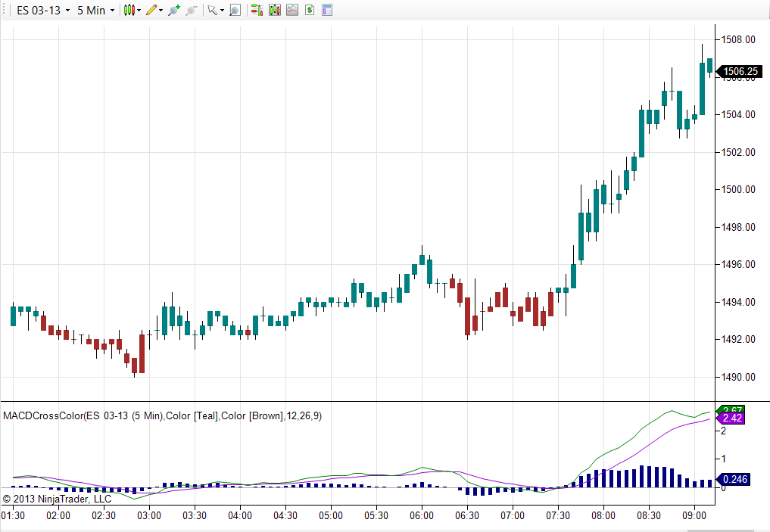The image size is (770, 532).
Task: Open the chart properties icon
Action: pyautogui.click(x=327, y=10)
